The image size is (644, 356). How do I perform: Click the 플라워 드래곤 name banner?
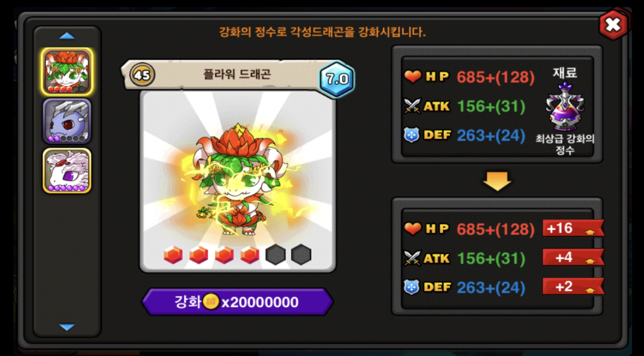(237, 74)
